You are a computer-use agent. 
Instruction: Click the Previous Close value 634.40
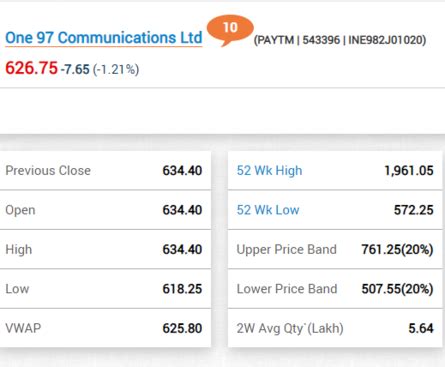point(182,171)
